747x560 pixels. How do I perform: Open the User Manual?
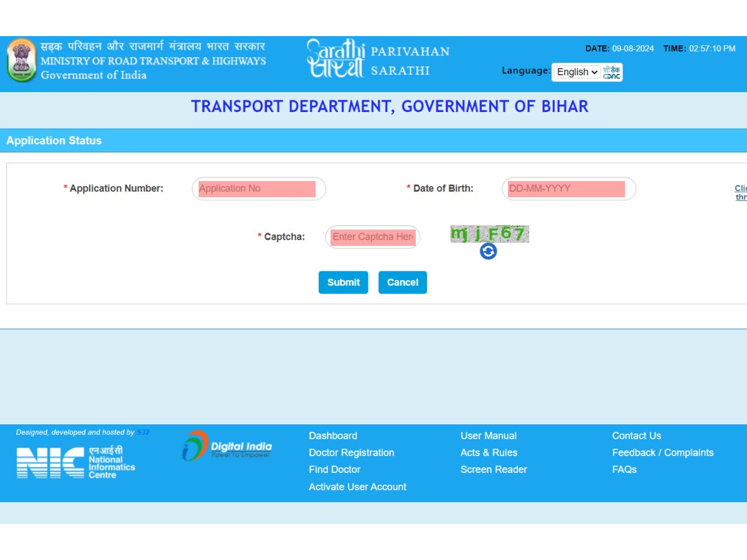(488, 436)
